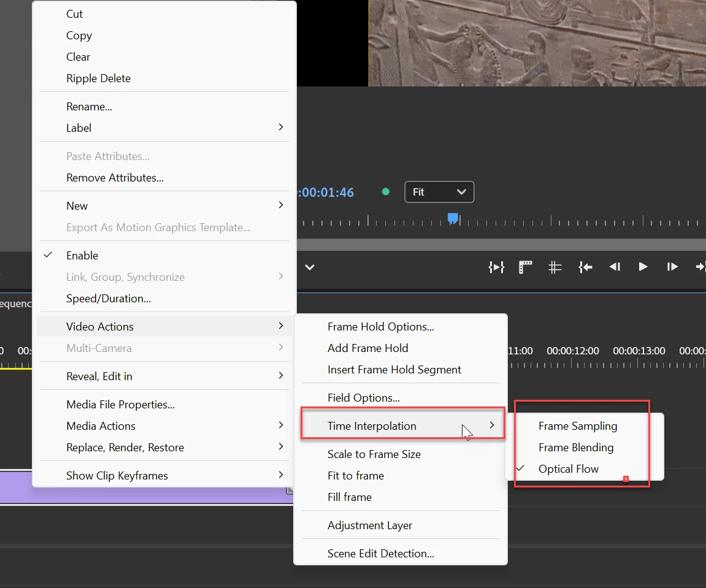Viewport: 706px width, 588px height.
Task: Click the blue playhead on monitor ruler
Action: [453, 219]
